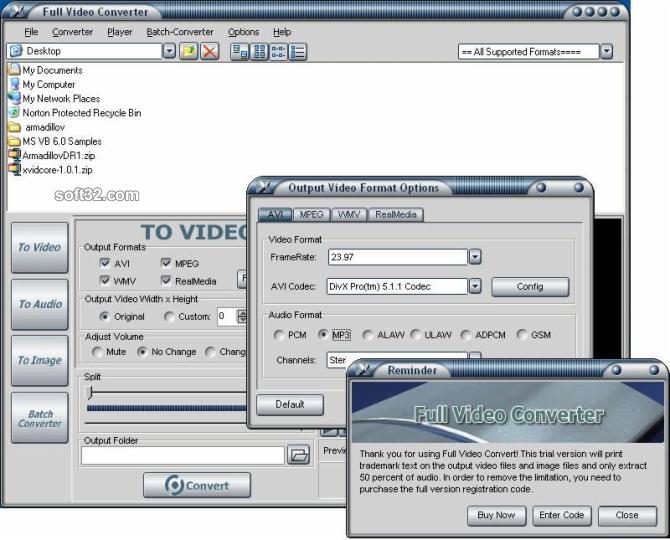Toggle the MPEG output format checkbox
Screen dimensions: 670x540
tap(166, 263)
